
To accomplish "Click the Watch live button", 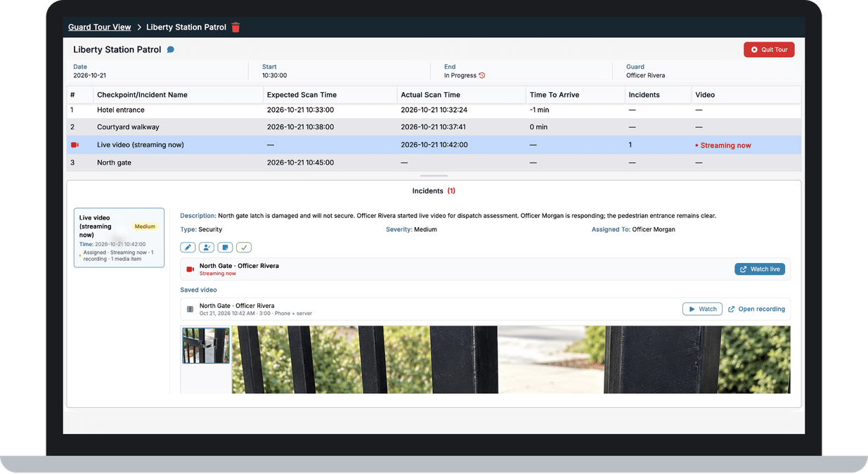I will coord(760,269).
